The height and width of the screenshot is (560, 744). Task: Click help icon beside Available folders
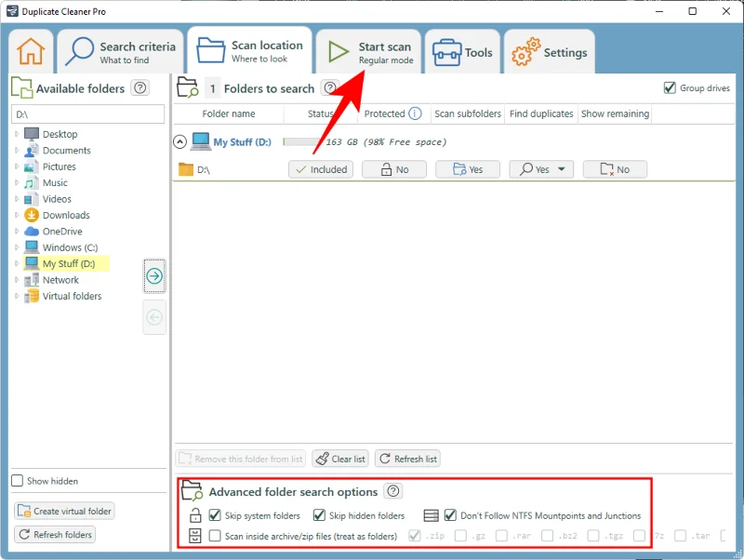(x=140, y=88)
